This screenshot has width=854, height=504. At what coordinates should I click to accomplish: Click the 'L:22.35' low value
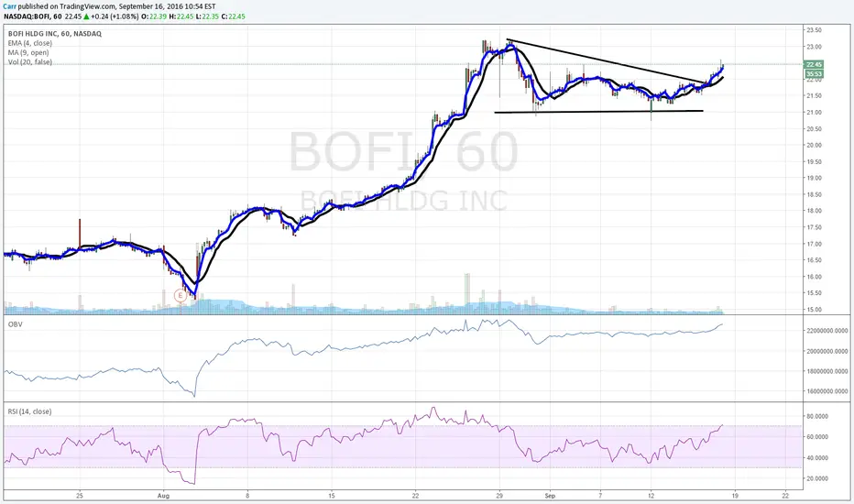[x=207, y=16]
